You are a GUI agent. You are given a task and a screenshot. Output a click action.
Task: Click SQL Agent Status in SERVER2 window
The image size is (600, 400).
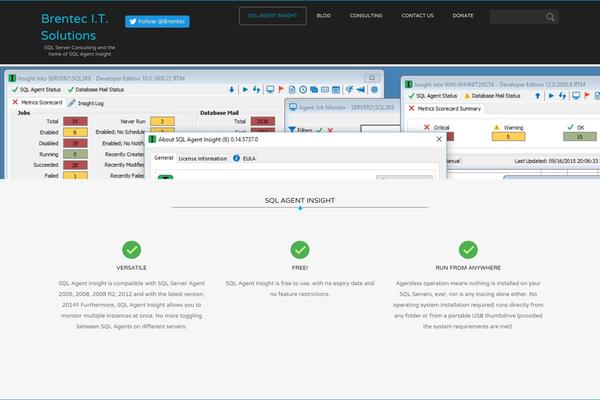(x=36, y=90)
